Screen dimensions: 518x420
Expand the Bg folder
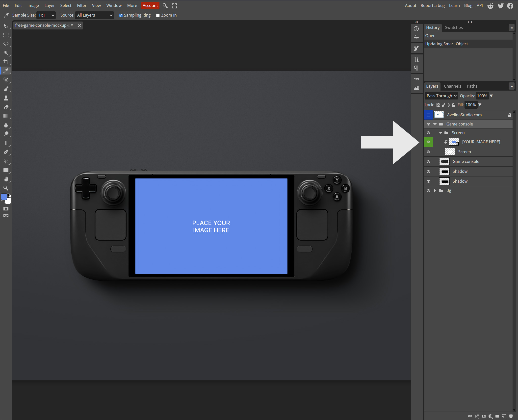click(x=435, y=191)
